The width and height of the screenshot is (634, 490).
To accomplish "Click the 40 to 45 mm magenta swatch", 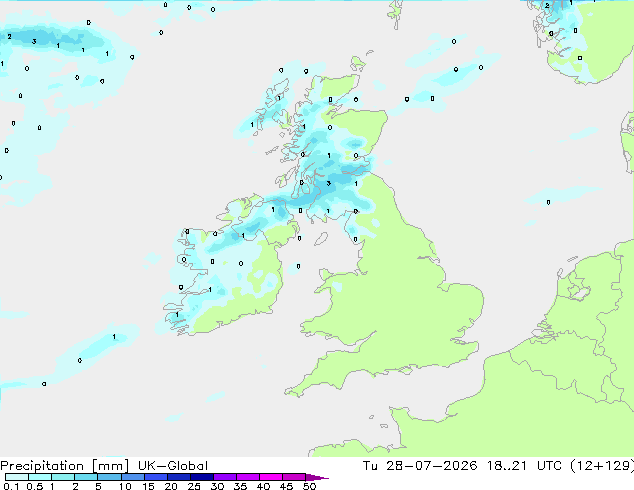I will coord(271,477).
